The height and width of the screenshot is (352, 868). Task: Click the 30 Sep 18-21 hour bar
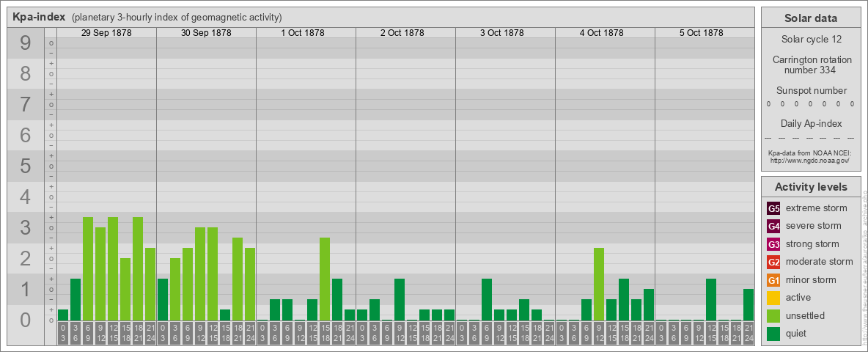238,279
